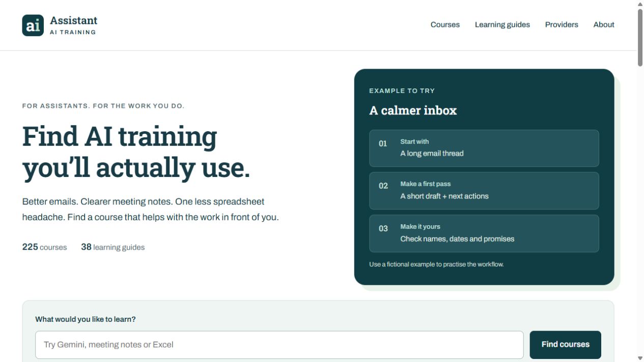
Task: Click 'Use a fictional example' footnote text
Action: coord(436,264)
